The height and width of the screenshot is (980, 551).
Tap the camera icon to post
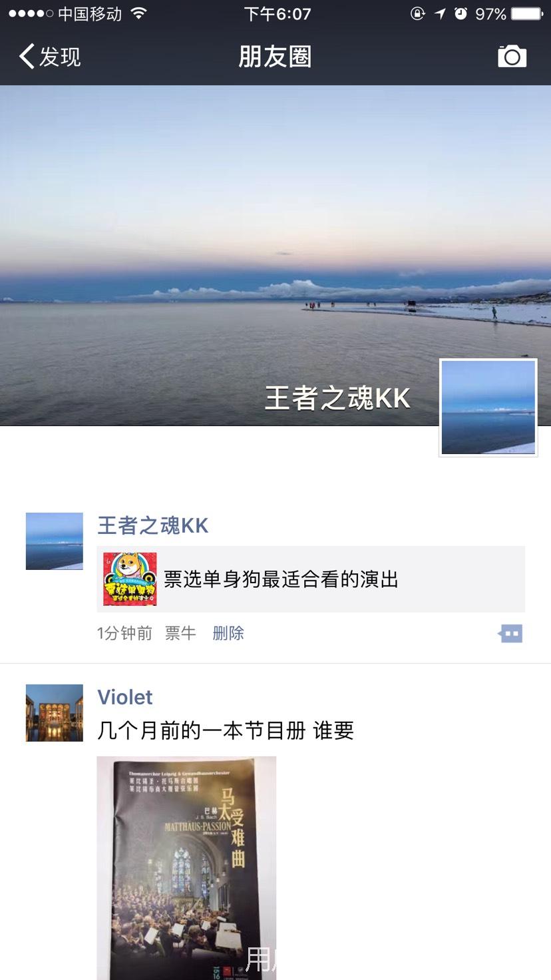pos(512,57)
